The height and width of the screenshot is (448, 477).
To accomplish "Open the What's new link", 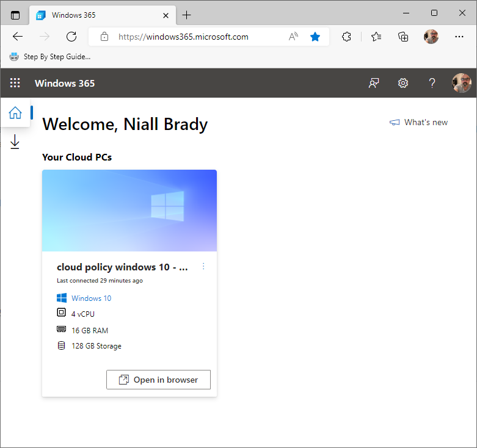I will pyautogui.click(x=419, y=122).
